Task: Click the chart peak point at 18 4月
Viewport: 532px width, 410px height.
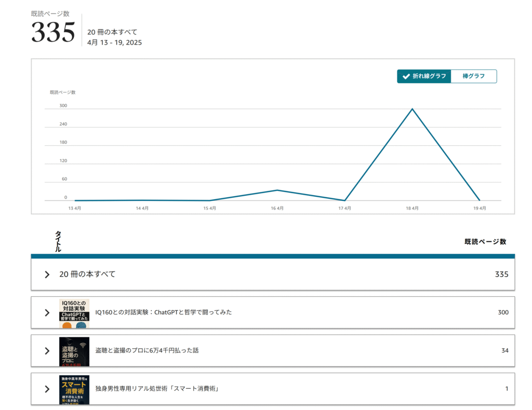Action: 412,109
